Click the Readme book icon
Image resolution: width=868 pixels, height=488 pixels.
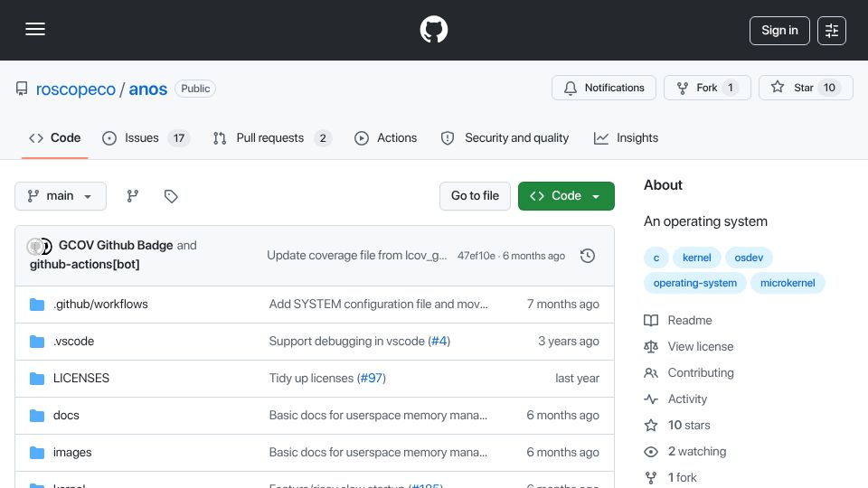click(x=651, y=320)
